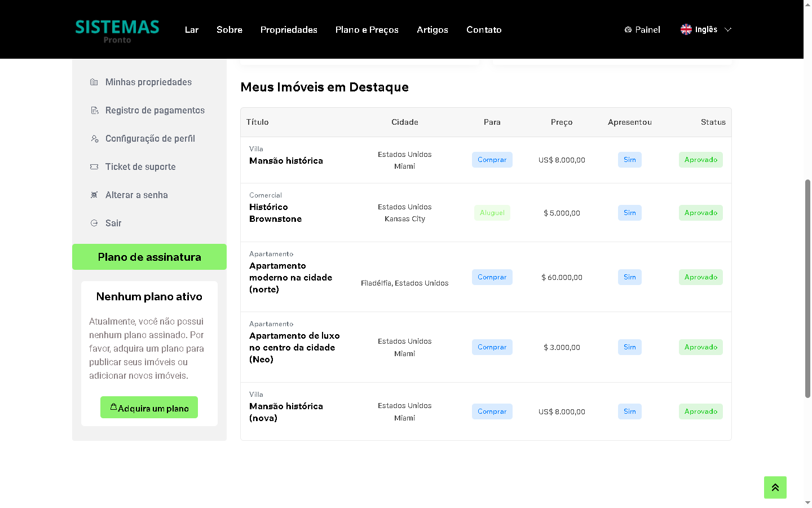This screenshot has height=508, width=812.
Task: Click the Configuração de perfil icon
Action: pos(94,139)
